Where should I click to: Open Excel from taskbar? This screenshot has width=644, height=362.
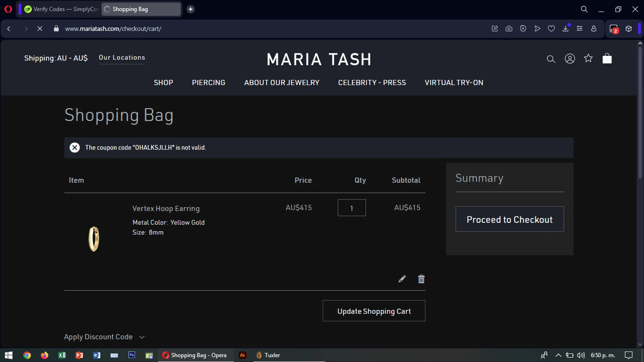(62, 355)
